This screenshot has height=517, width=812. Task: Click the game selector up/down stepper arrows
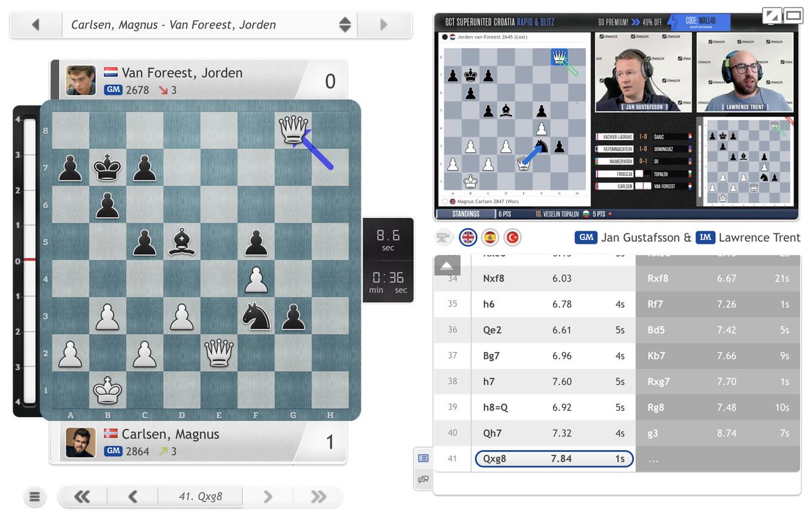point(345,25)
